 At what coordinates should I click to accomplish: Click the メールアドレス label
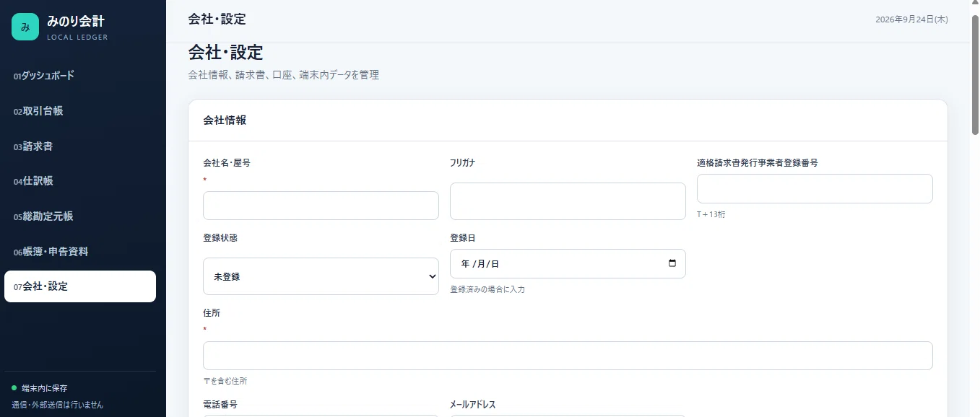point(473,405)
